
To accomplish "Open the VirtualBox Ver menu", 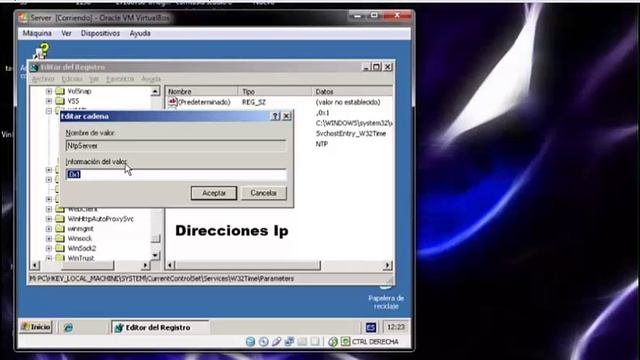I will pyautogui.click(x=66, y=33).
